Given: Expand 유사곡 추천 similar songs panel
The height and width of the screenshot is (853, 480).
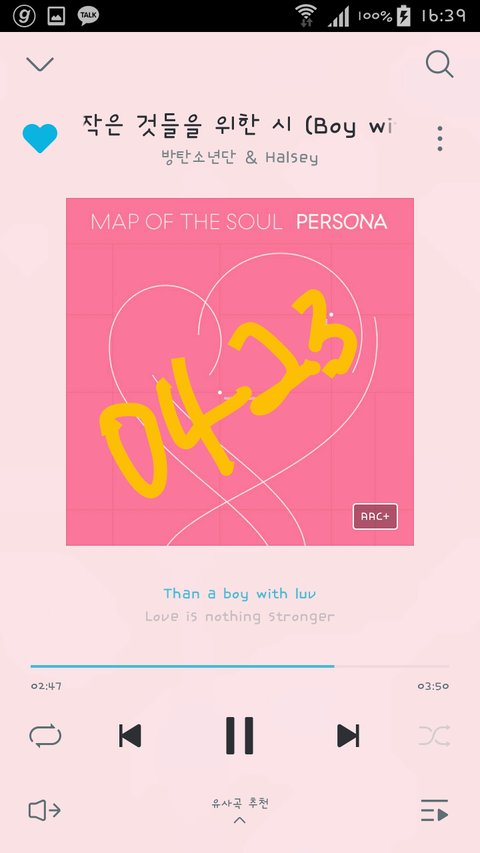Looking at the screenshot, I should (x=240, y=809).
